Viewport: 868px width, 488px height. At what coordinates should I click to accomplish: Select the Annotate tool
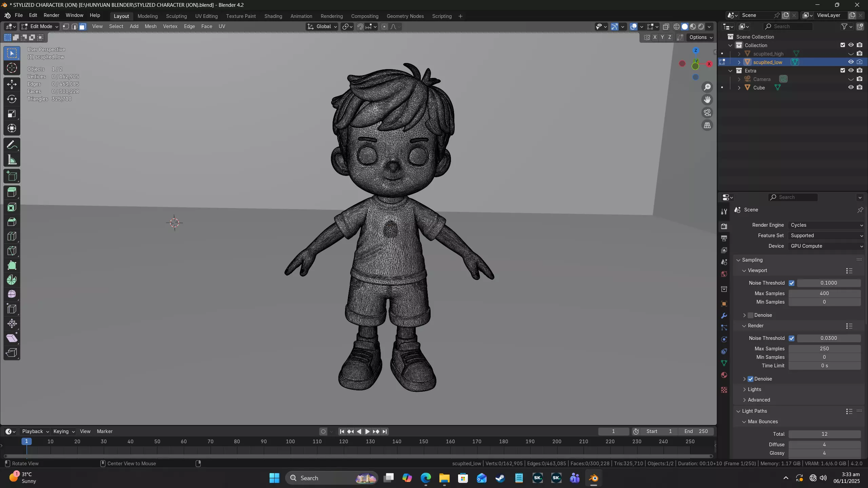coord(12,145)
